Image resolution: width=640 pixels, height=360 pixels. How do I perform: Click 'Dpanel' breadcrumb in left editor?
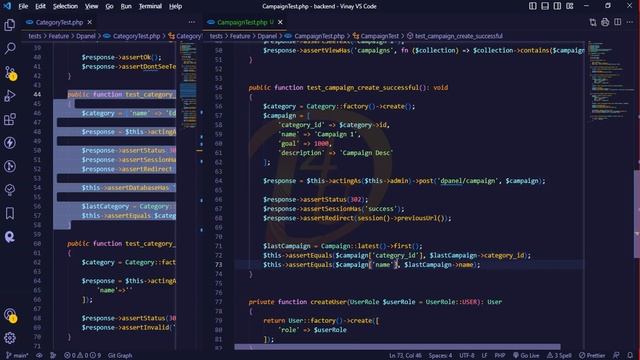[x=86, y=36]
